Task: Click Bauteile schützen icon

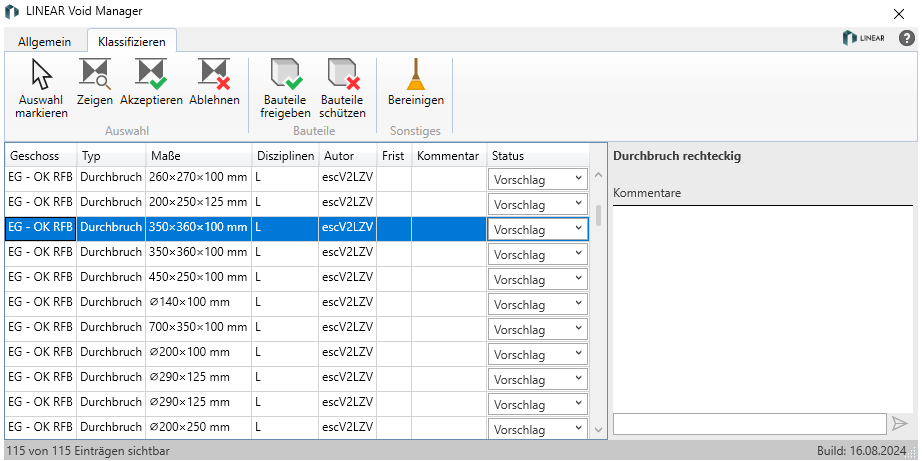Action: click(343, 74)
